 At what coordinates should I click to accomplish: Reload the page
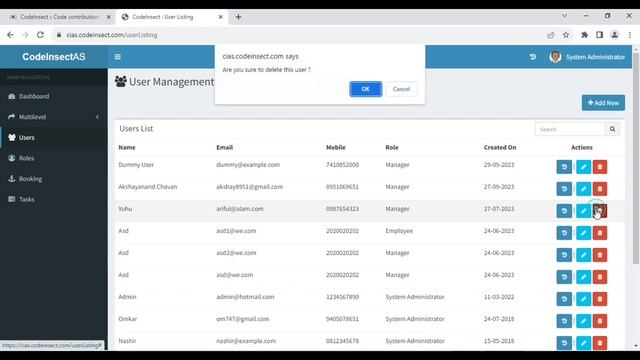point(40,35)
